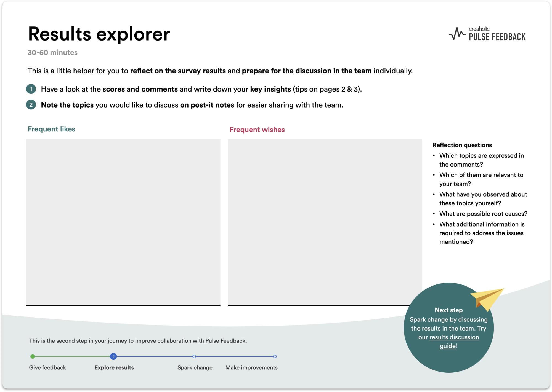This screenshot has width=552, height=392.
Task: Click the creaholic waveform icon
Action: point(457,34)
